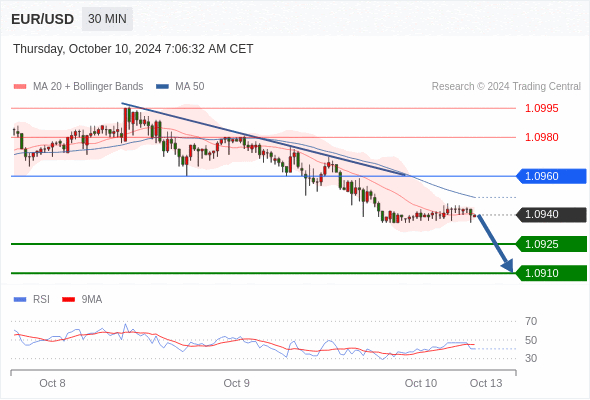Click the Research © 2024 Trading Central credit
This screenshot has height=400, width=590.
pos(506,87)
